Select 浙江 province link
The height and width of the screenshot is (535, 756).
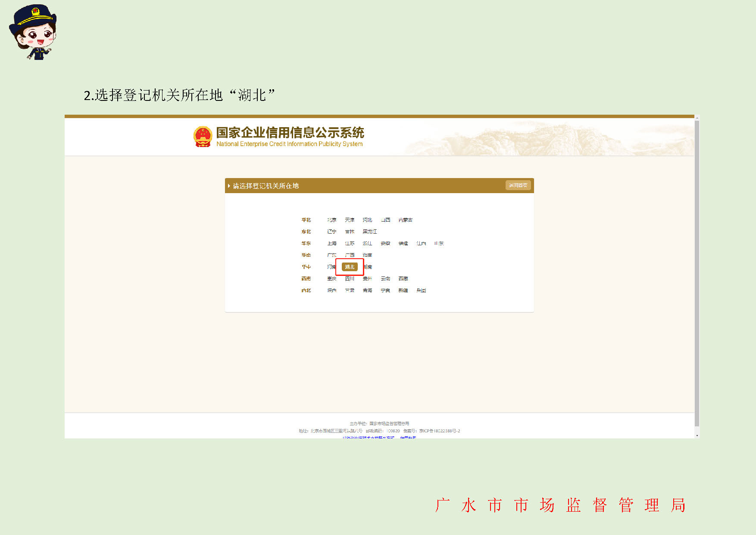(x=367, y=244)
